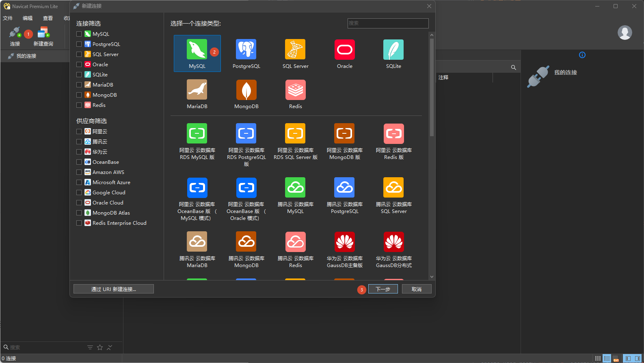Pick the MongoDB connection type tile
644x363 pixels.
pos(246,94)
